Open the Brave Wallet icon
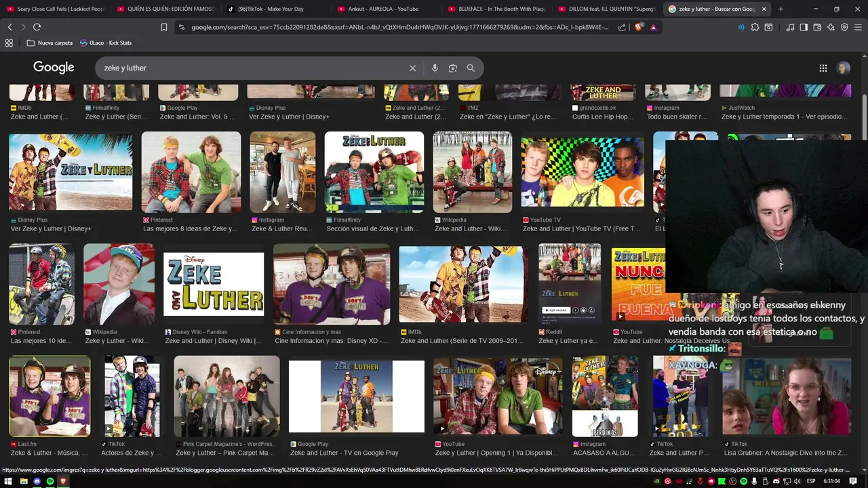The height and width of the screenshot is (488, 868). point(817,27)
